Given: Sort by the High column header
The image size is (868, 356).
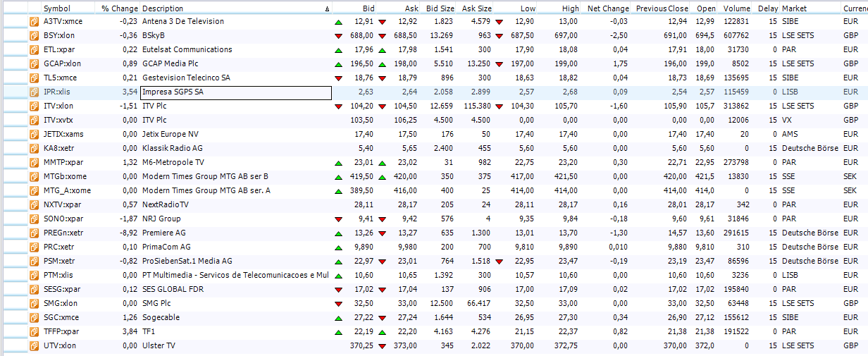Looking at the screenshot, I should 571,8.
